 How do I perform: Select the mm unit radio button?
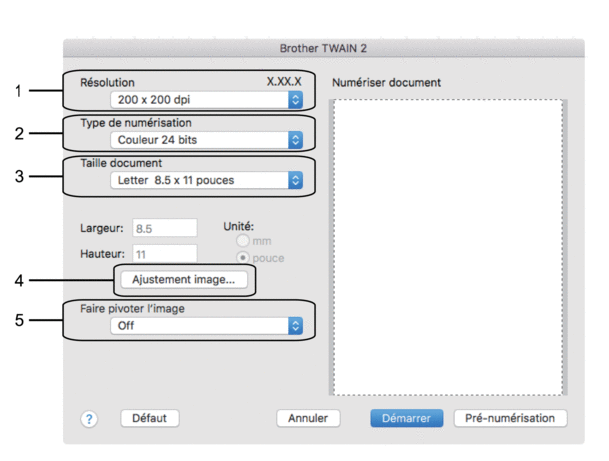[243, 241]
